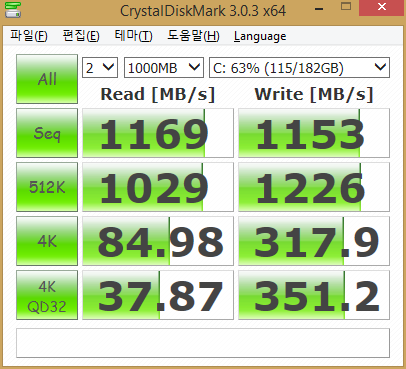Select 4K QD32 write result 351.2

click(314, 295)
